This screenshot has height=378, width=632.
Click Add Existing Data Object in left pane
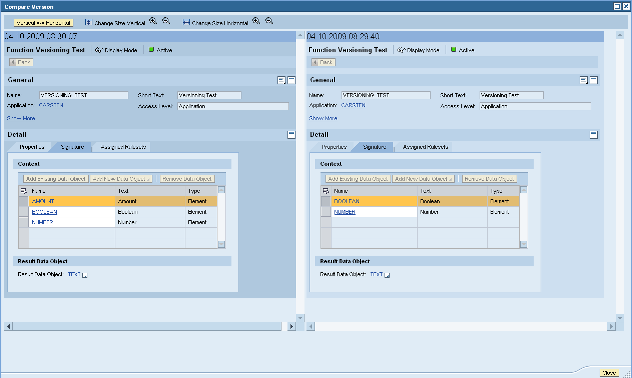tap(56, 179)
